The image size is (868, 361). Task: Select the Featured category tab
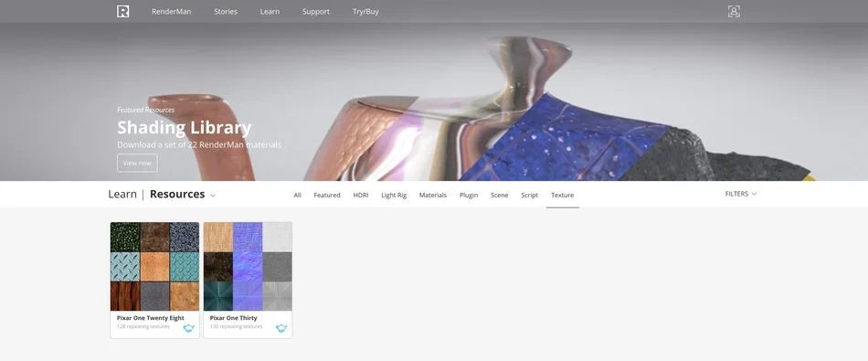point(326,195)
